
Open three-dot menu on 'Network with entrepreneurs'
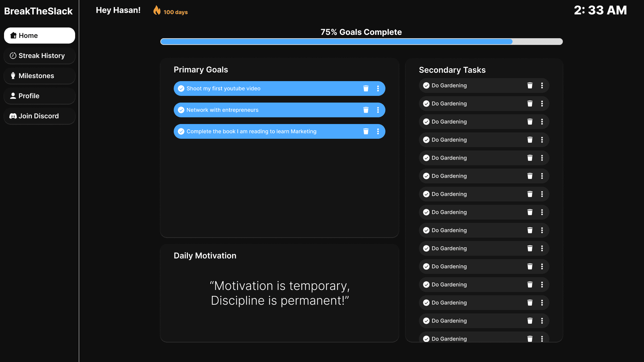click(378, 110)
